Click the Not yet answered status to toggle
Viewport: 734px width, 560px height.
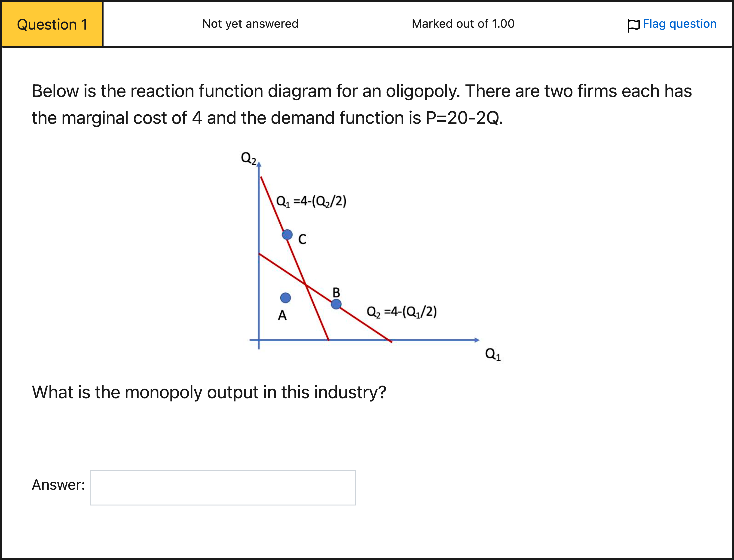[x=250, y=24]
